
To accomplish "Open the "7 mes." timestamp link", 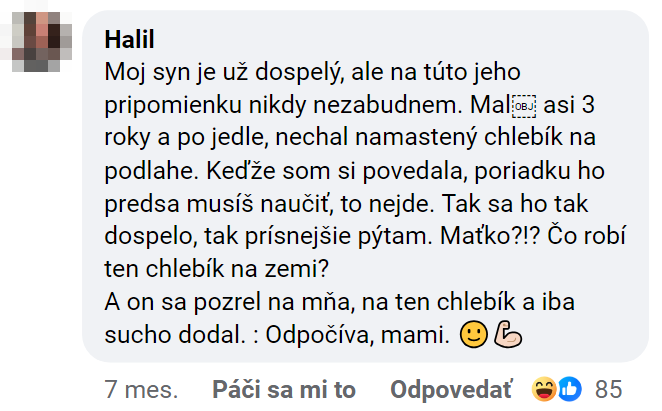I will pyautogui.click(x=141, y=388).
